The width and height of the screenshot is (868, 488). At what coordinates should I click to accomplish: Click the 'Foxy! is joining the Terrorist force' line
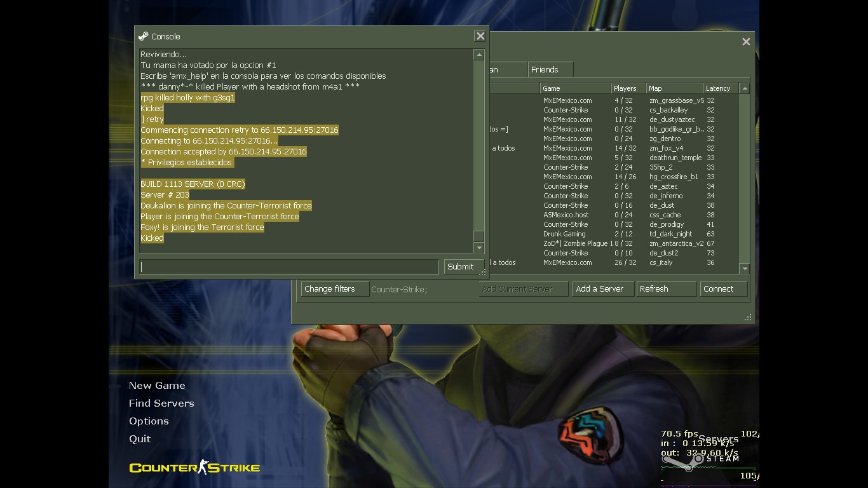click(202, 227)
